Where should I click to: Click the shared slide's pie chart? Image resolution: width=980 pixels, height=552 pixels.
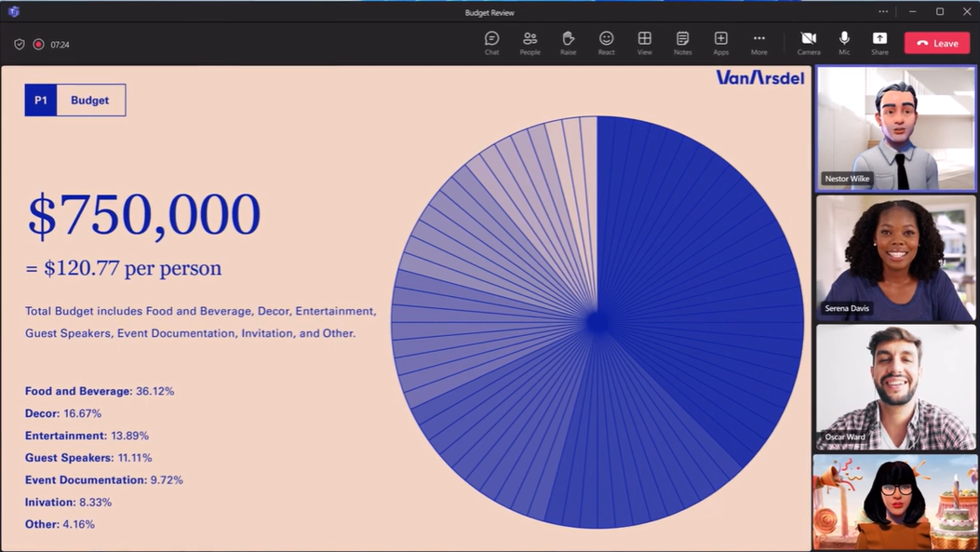pyautogui.click(x=597, y=322)
